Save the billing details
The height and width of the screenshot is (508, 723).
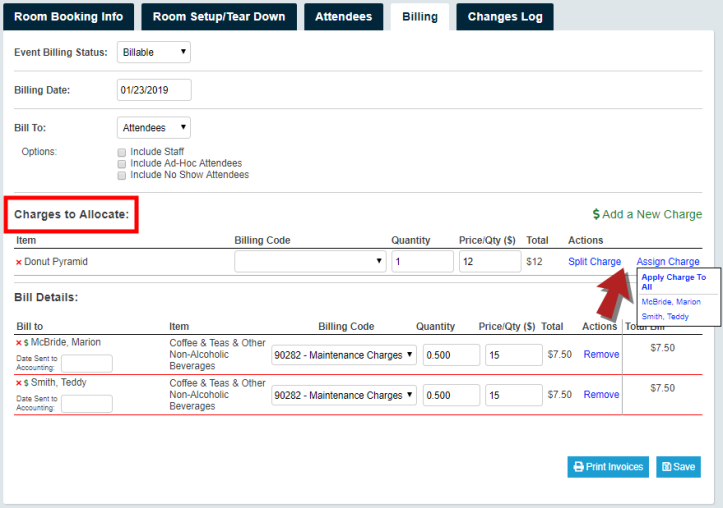coord(678,467)
